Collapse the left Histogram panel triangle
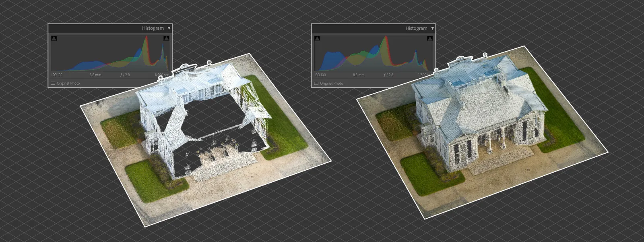The height and width of the screenshot is (242, 644). pyautogui.click(x=169, y=28)
